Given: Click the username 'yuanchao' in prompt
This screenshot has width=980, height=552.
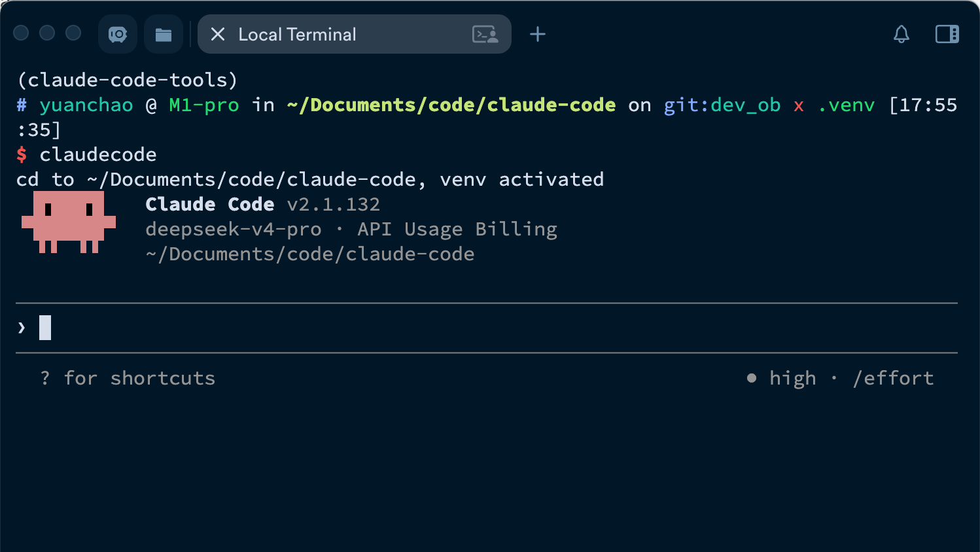Looking at the screenshot, I should (x=86, y=105).
